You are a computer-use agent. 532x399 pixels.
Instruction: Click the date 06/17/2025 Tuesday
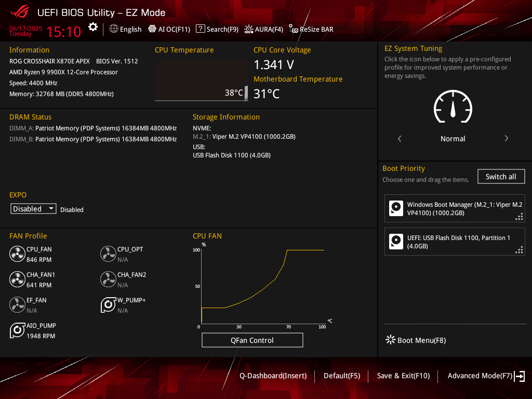coord(26,31)
